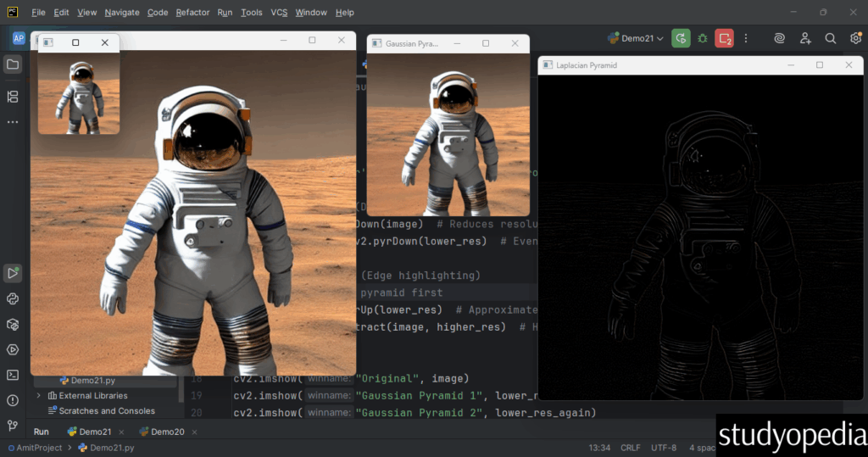Maximize the Laplacian Pyramid window
Image resolution: width=868 pixels, height=457 pixels.
[x=820, y=65]
